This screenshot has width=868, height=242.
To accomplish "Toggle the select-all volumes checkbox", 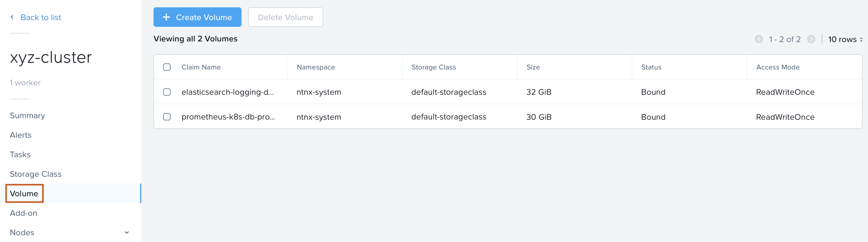I will [167, 67].
